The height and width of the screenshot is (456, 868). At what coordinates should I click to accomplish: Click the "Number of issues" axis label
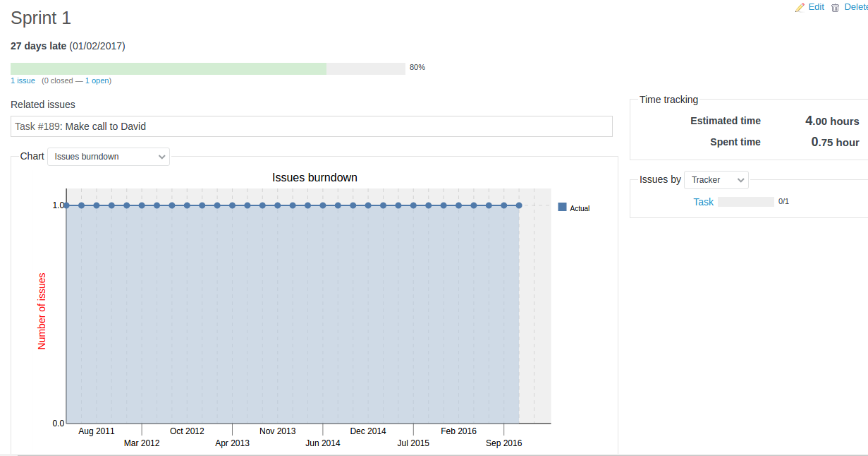[x=42, y=311]
